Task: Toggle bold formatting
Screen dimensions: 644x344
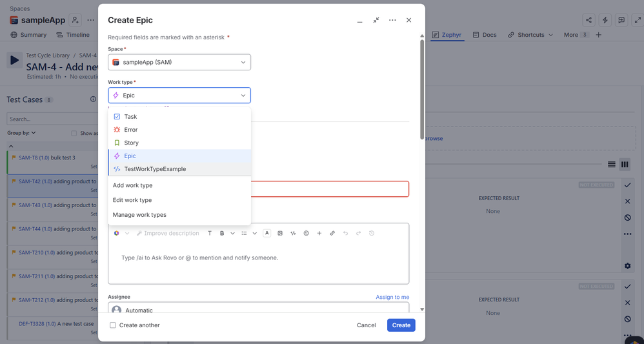Action: (222, 233)
